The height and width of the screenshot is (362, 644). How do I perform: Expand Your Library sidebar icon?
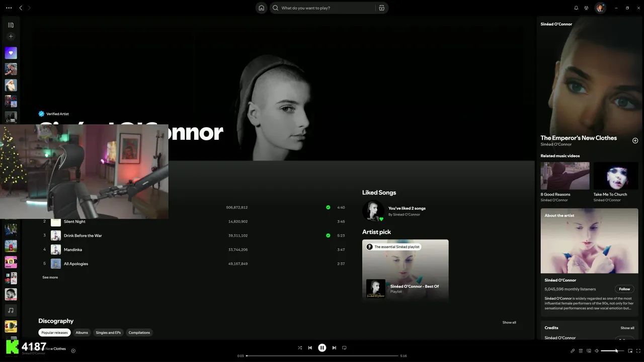click(x=11, y=25)
